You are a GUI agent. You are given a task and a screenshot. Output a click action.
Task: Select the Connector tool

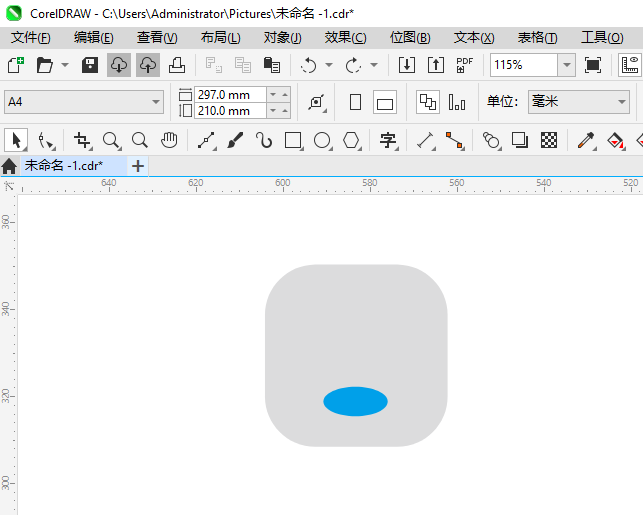point(455,141)
